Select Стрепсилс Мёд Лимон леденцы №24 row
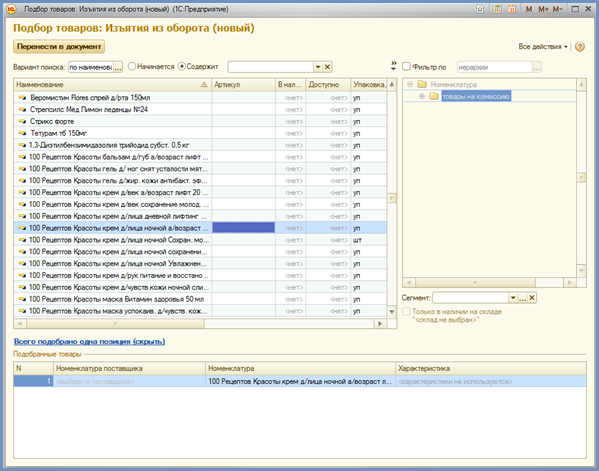The width and height of the screenshot is (599, 471). click(200, 110)
